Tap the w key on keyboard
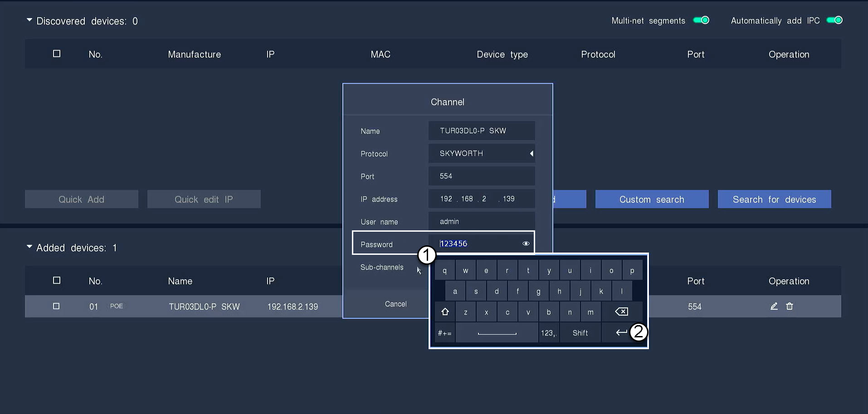Screen dimensions: 868x414 [x=465, y=270]
